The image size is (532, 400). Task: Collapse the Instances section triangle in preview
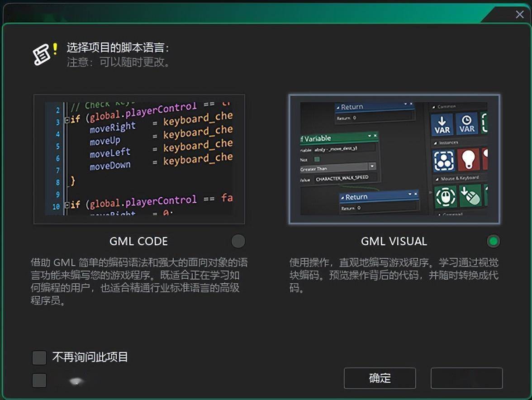[x=434, y=143]
